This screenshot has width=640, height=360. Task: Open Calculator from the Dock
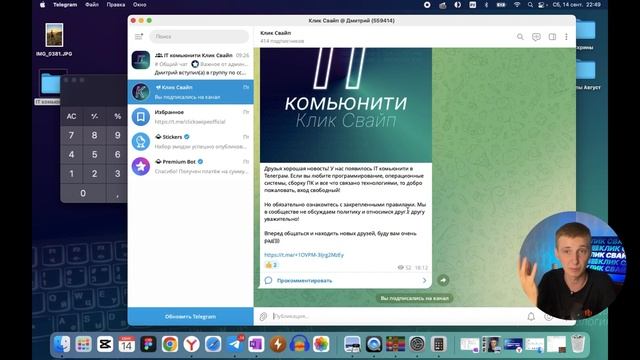[x=439, y=344]
